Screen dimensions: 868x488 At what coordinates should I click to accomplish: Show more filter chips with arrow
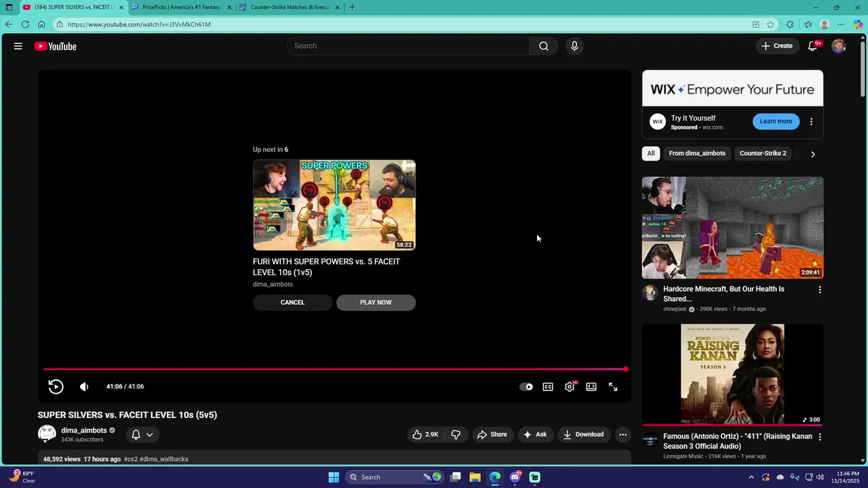click(x=812, y=154)
